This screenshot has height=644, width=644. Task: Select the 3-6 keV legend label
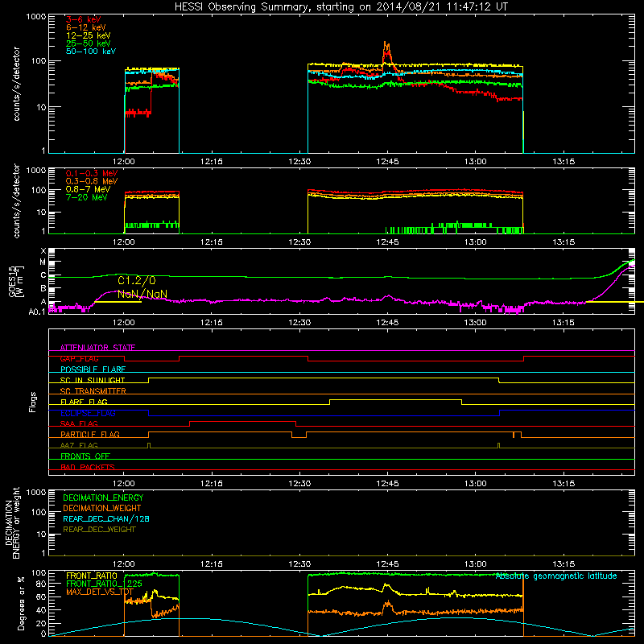click(x=84, y=19)
